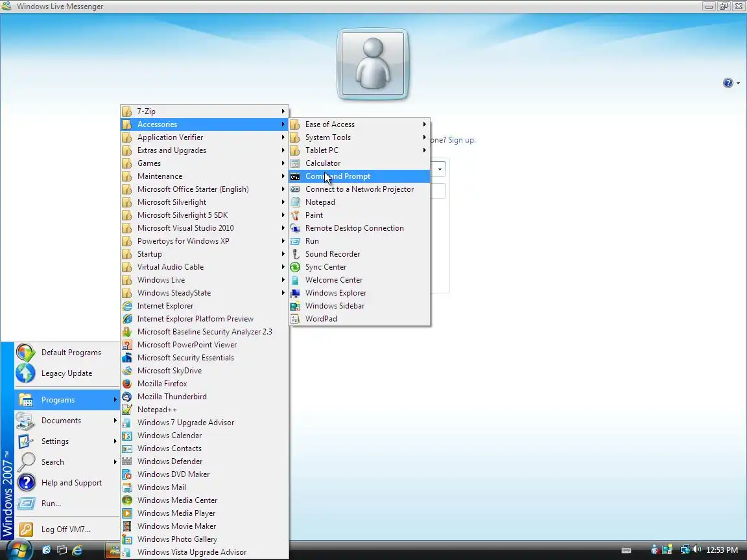Click the Microsoft SkyDrive icon
The image size is (747, 560).
pyautogui.click(x=127, y=371)
